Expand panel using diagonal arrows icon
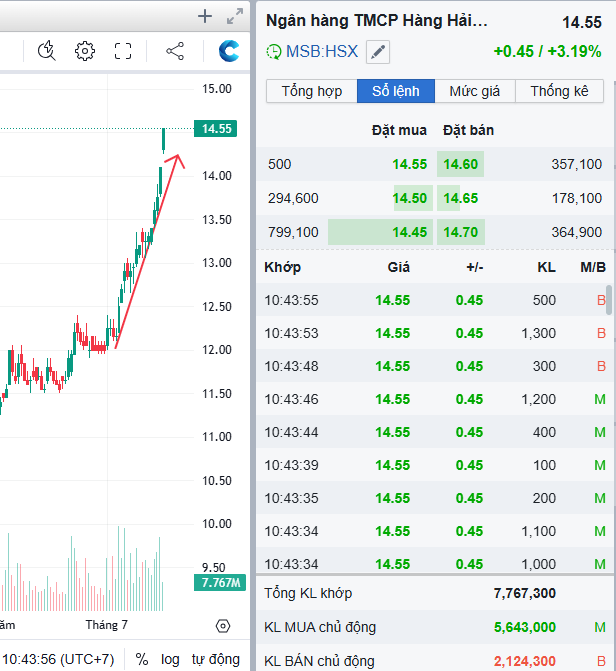 (235, 16)
